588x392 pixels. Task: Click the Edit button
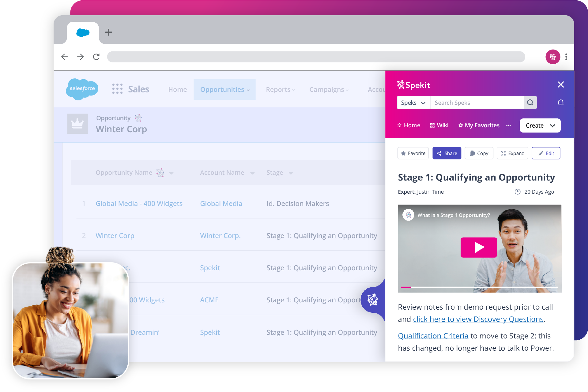click(x=546, y=153)
